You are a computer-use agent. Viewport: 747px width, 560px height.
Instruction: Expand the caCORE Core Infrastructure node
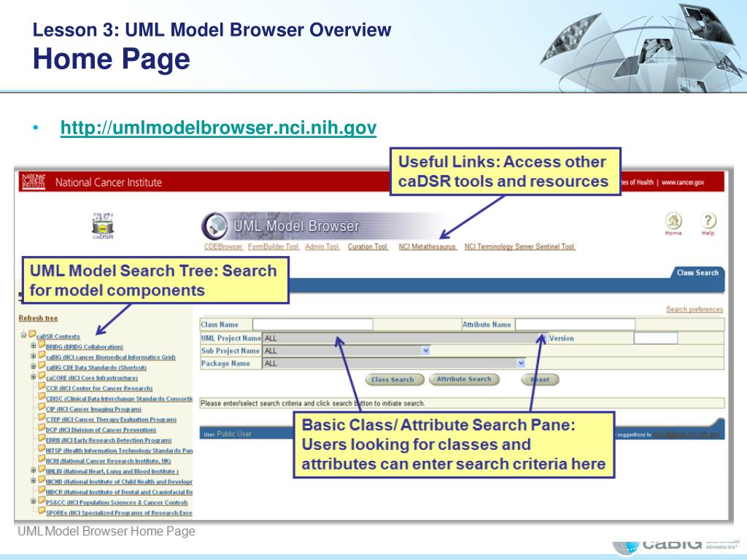point(34,377)
